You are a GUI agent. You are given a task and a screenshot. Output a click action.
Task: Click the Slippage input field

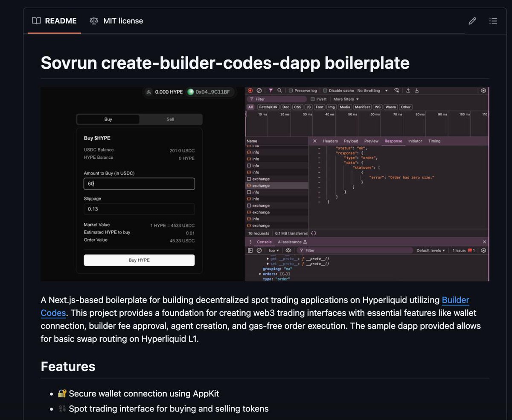pyautogui.click(x=139, y=209)
